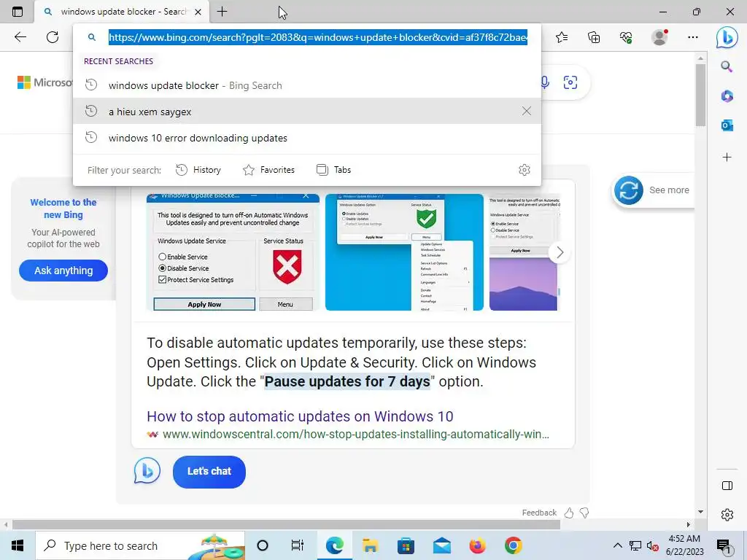The height and width of the screenshot is (560, 747).
Task: Open sidebar settings gear
Action: pyautogui.click(x=727, y=515)
